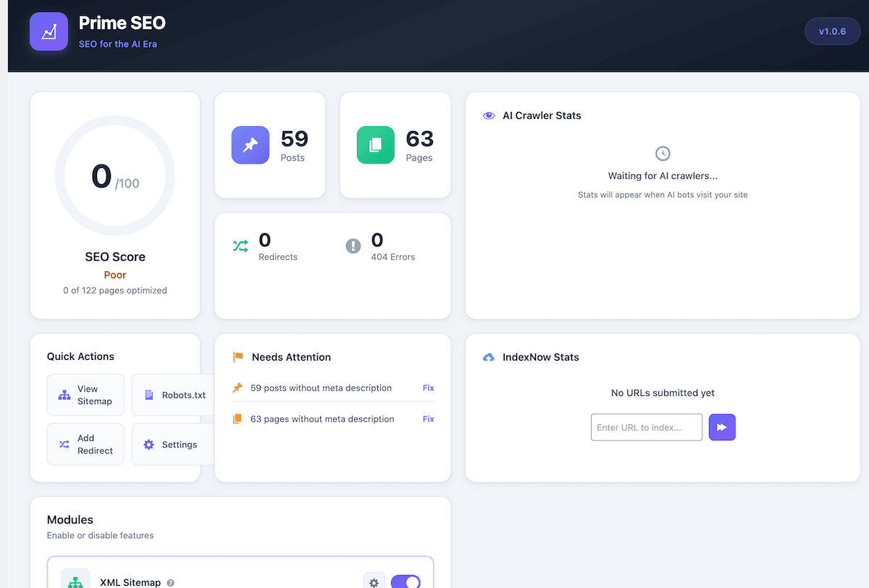Click the Quick Actions heading

point(80,356)
